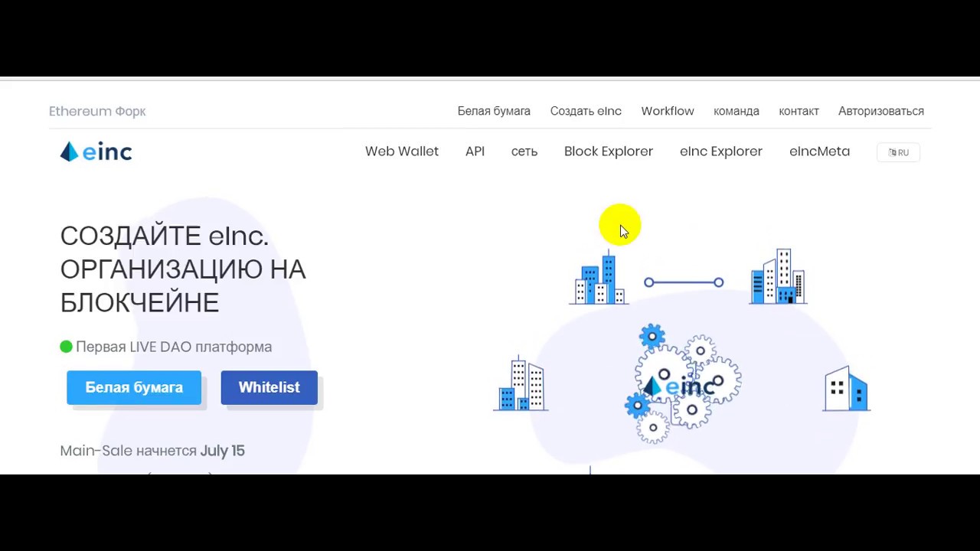The height and width of the screenshot is (551, 980).
Task: Open the контакт menu link
Action: (x=799, y=111)
